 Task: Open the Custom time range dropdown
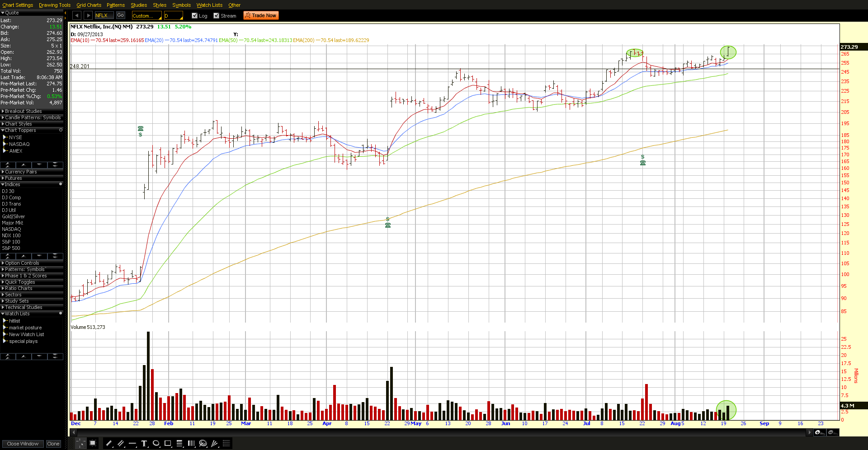coord(146,15)
